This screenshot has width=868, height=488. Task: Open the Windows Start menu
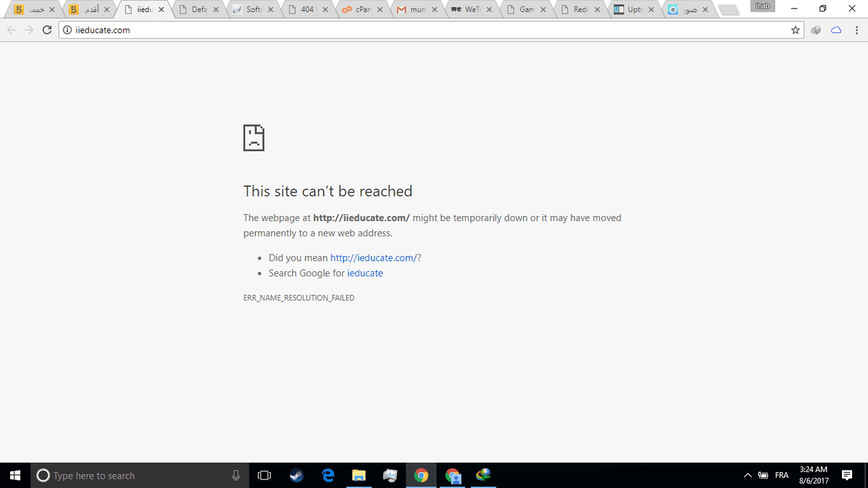14,475
